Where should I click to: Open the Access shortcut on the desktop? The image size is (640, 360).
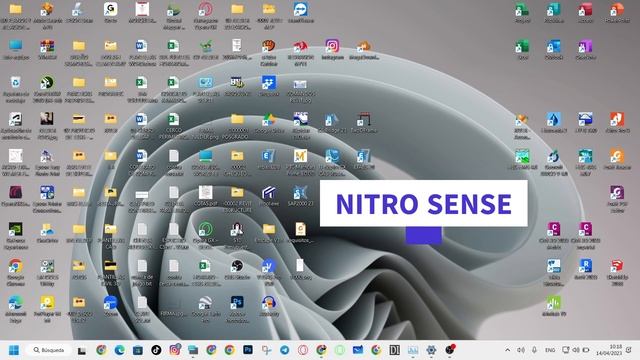[x=585, y=9]
